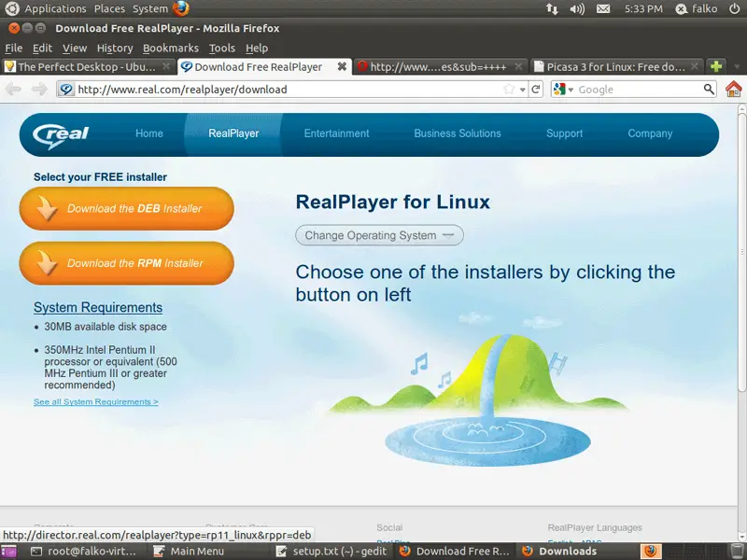This screenshot has height=560, width=747.
Task: Open the list all tabs dropdown arrow
Action: pyautogui.click(x=737, y=66)
